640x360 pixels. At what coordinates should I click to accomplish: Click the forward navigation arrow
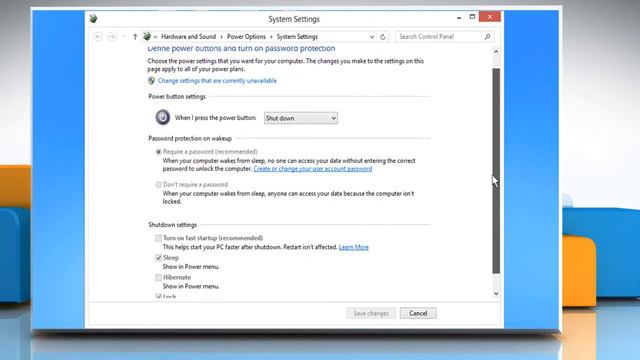(112, 37)
